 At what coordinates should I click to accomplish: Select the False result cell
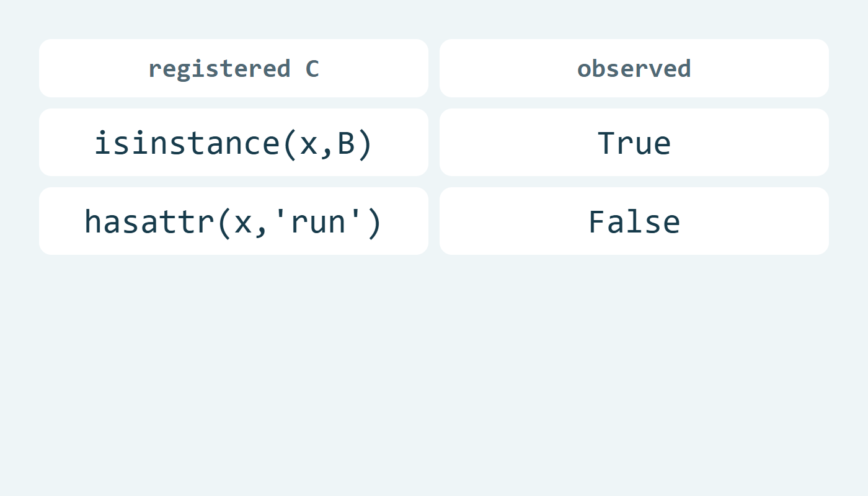click(634, 221)
